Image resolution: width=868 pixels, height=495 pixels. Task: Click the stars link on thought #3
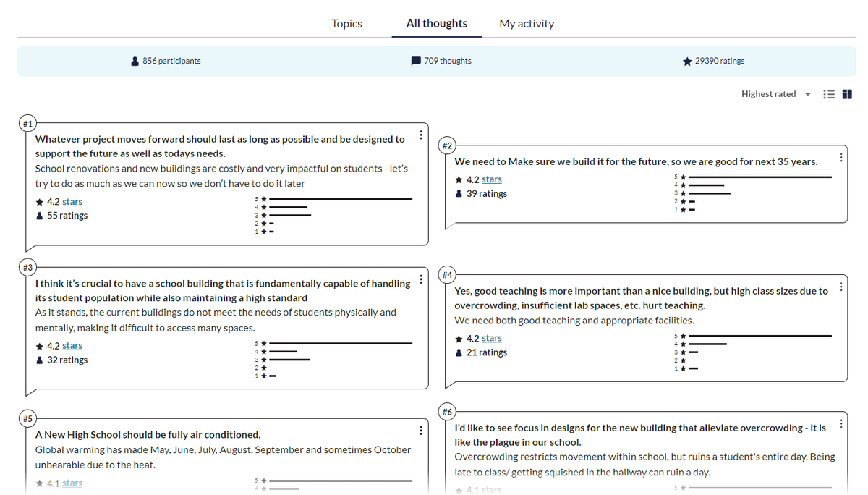click(x=72, y=346)
